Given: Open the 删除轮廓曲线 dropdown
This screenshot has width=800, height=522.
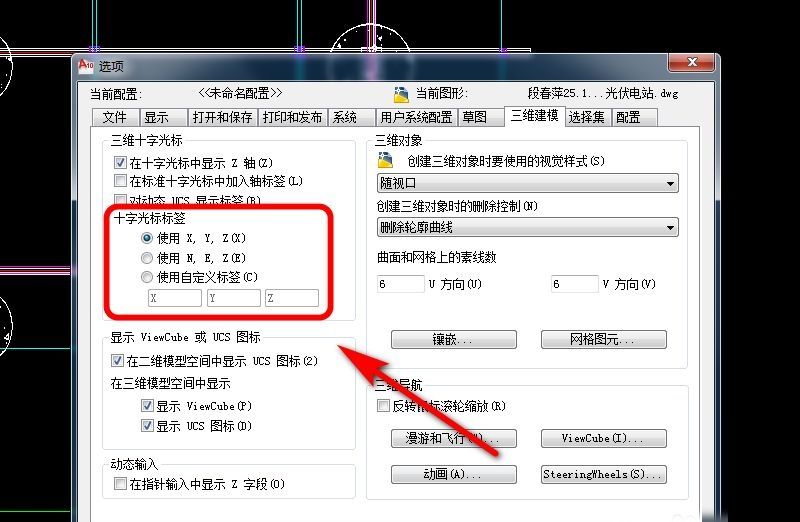Looking at the screenshot, I should tap(528, 227).
